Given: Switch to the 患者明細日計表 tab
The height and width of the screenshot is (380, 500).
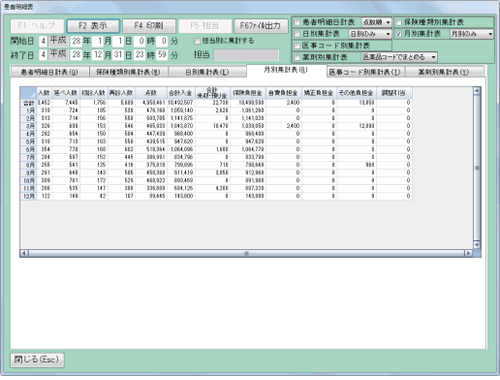Looking at the screenshot, I should [50, 72].
